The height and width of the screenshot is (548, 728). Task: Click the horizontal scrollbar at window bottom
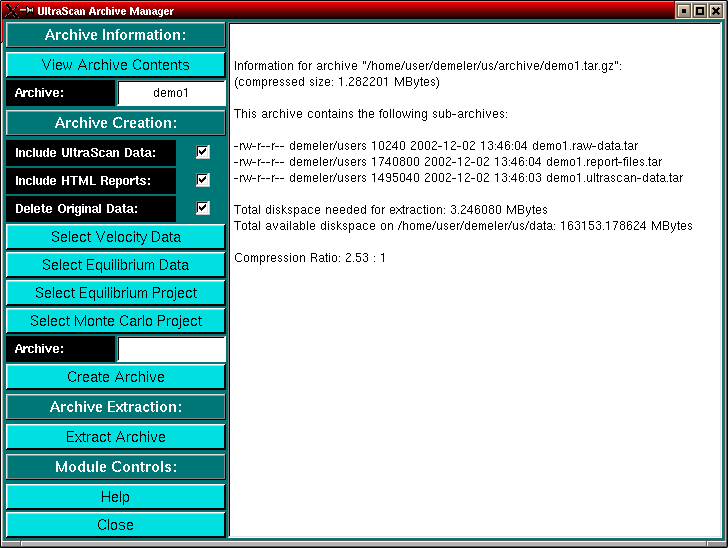pyautogui.click(x=364, y=543)
